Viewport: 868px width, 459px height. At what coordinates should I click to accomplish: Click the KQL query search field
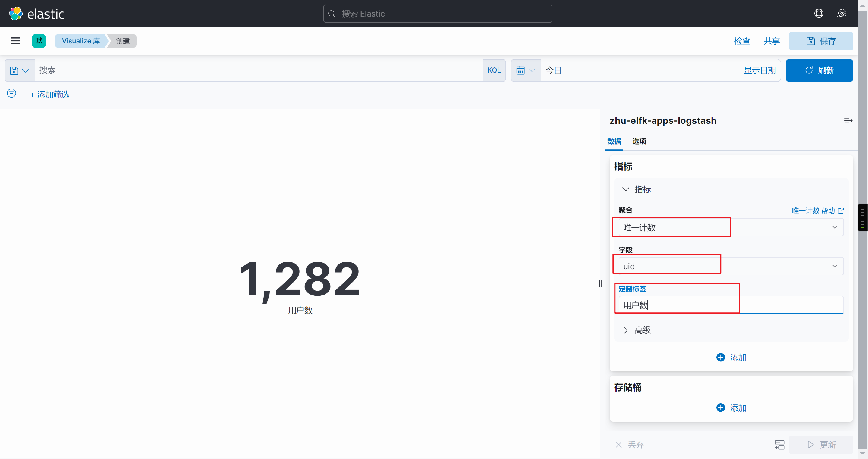(x=259, y=70)
